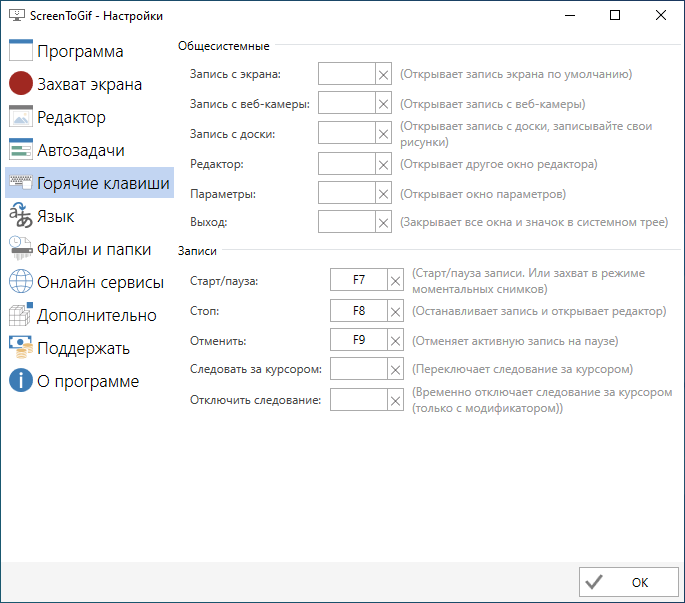Close the ScreenToGif settings window

coord(661,15)
